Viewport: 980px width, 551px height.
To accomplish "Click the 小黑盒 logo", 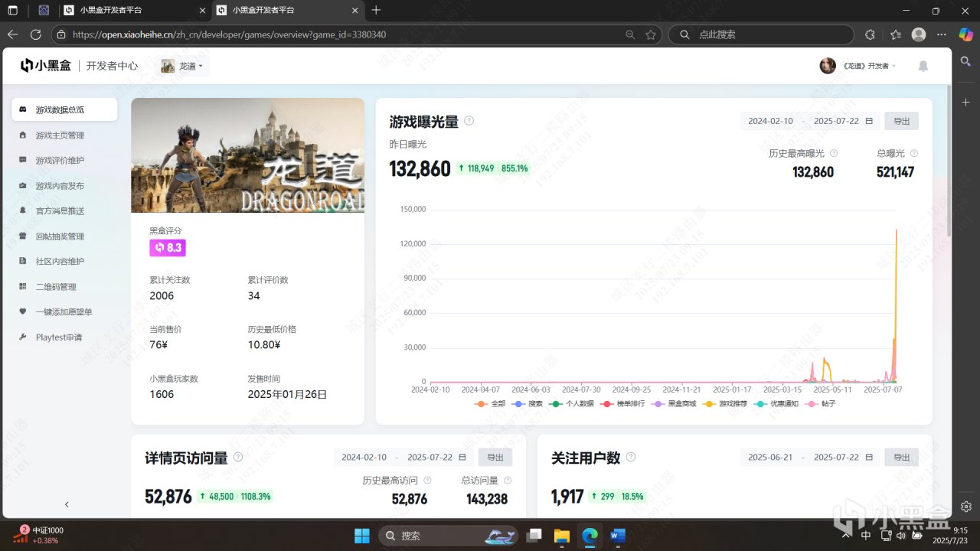I will tap(46, 66).
